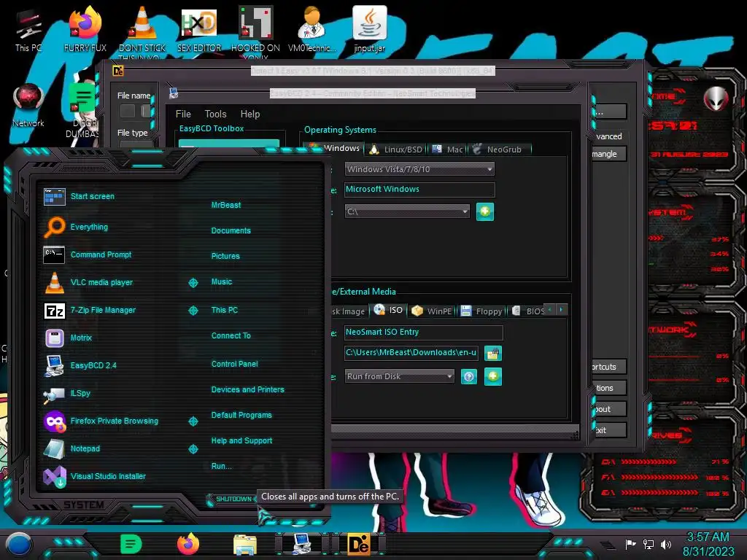Click green add ISO entry button
Screen dimensions: 747x560
(493, 377)
